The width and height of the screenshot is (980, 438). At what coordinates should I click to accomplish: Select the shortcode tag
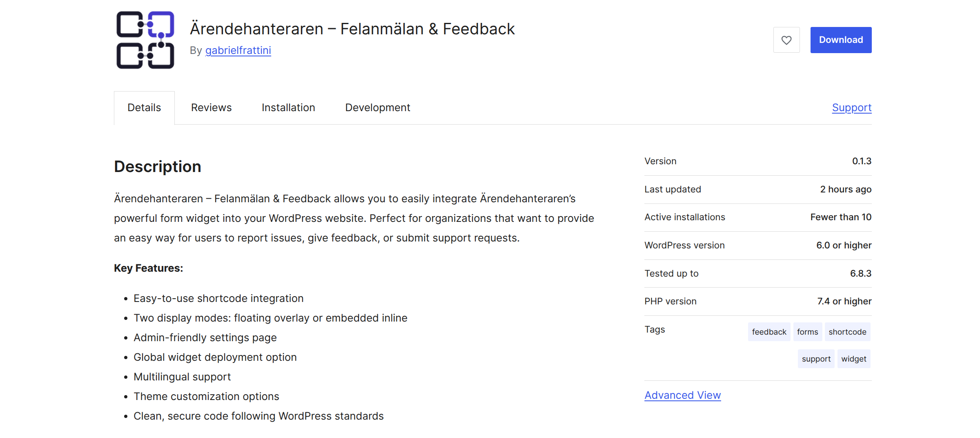[847, 332]
